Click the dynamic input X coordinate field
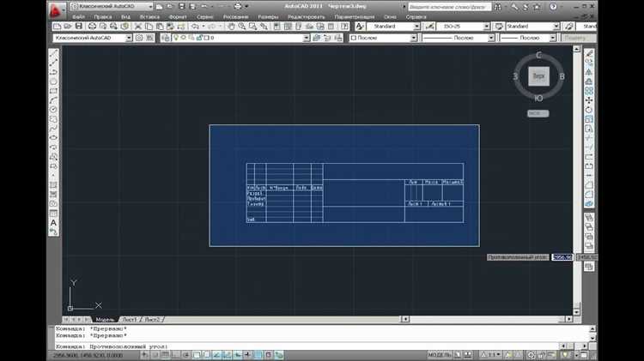The width and height of the screenshot is (644, 361). pos(562,257)
